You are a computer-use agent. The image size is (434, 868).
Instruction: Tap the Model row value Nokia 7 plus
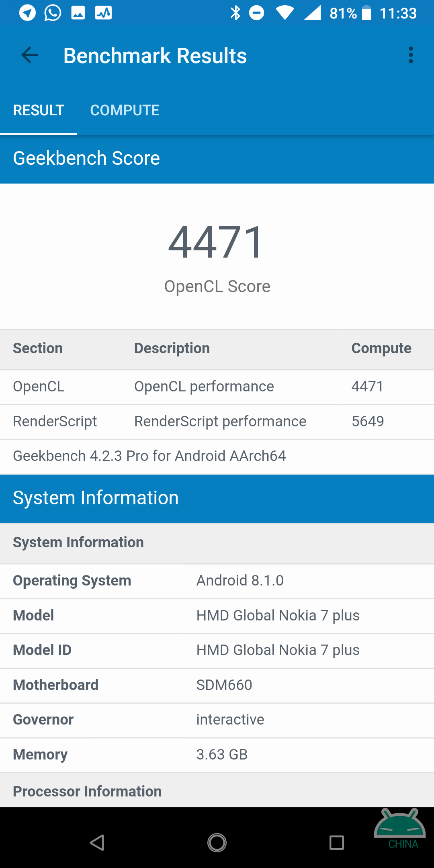(x=278, y=616)
